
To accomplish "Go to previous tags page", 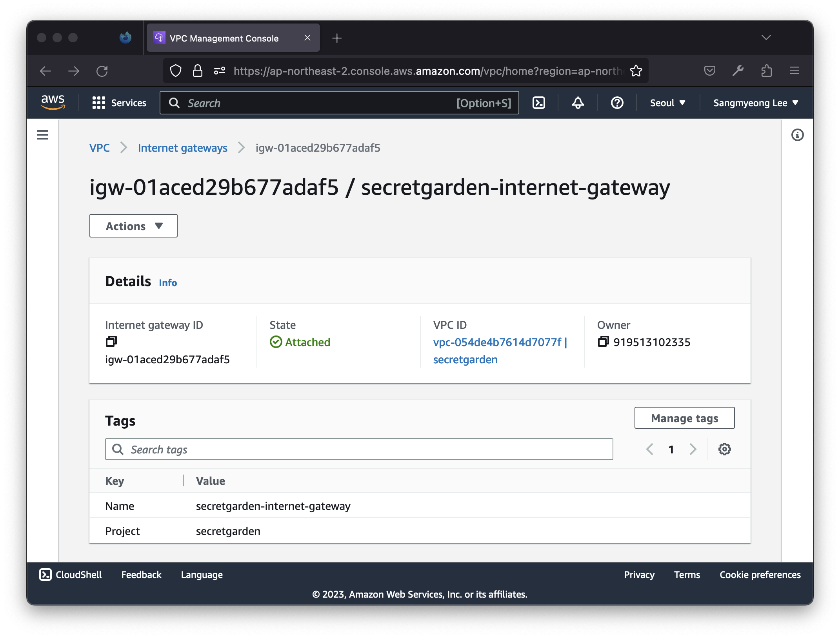I will (x=650, y=449).
